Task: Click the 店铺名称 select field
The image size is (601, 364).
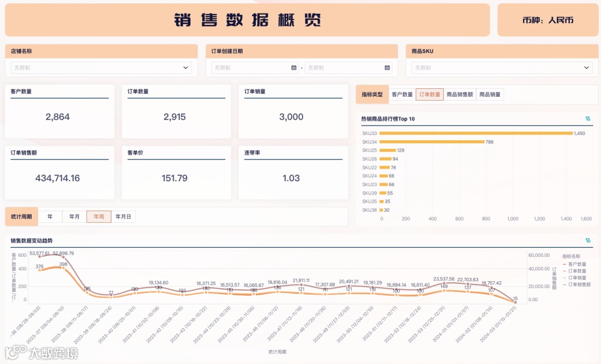Action: point(101,68)
